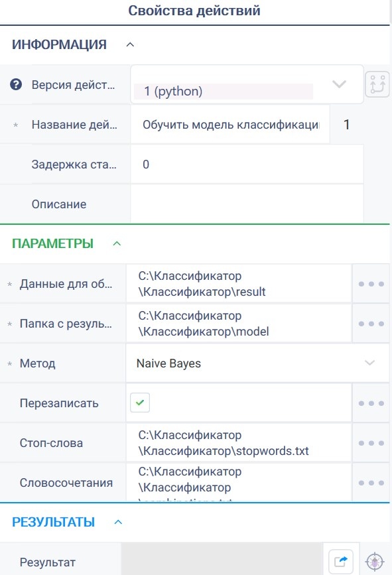The height and width of the screenshot is (575, 392).
Task: Open the three-dots menu for Папка с результатом
Action: tap(371, 324)
